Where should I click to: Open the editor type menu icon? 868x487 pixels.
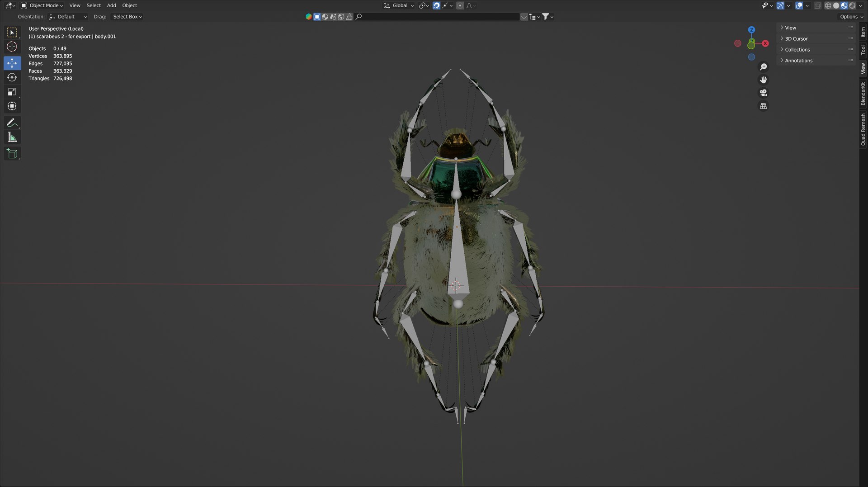[x=10, y=5]
